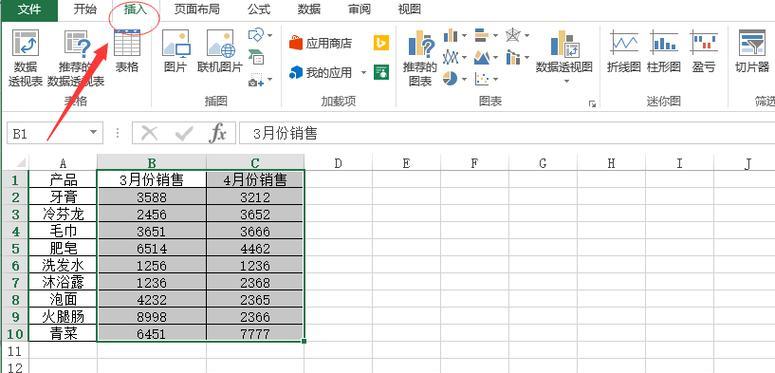Open the File (文件) tab
Image resolution: width=775 pixels, height=373 pixels.
pyautogui.click(x=29, y=9)
